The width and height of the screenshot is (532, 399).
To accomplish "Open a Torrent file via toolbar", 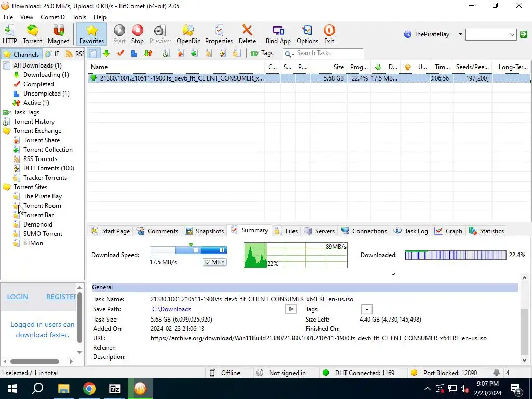I will click(33, 34).
